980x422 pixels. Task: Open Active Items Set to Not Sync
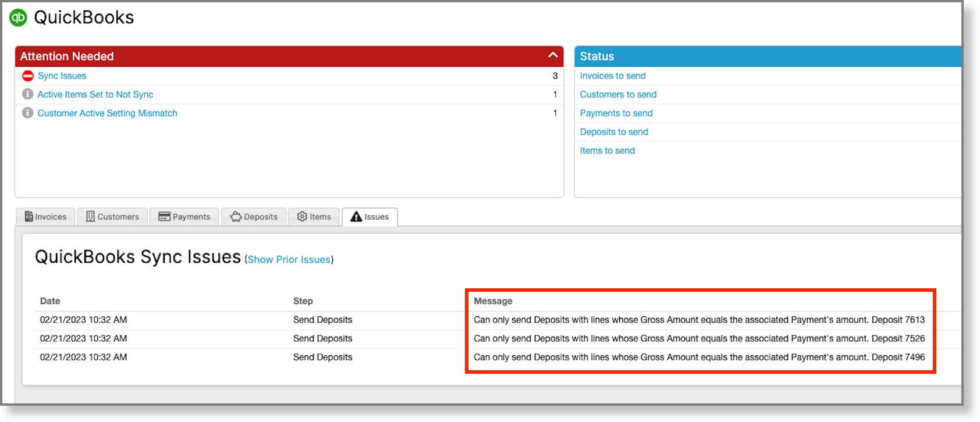95,94
